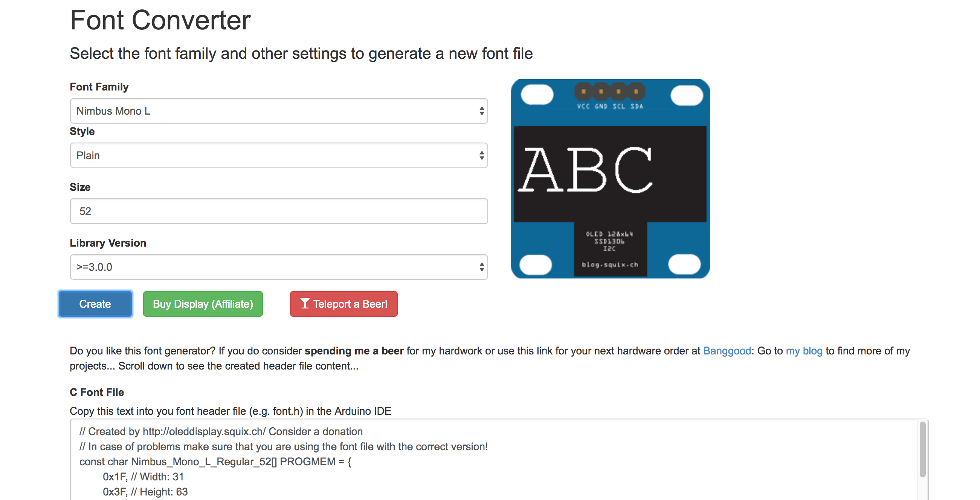Click the Size field label
This screenshot has width=980, height=500.
(80, 187)
